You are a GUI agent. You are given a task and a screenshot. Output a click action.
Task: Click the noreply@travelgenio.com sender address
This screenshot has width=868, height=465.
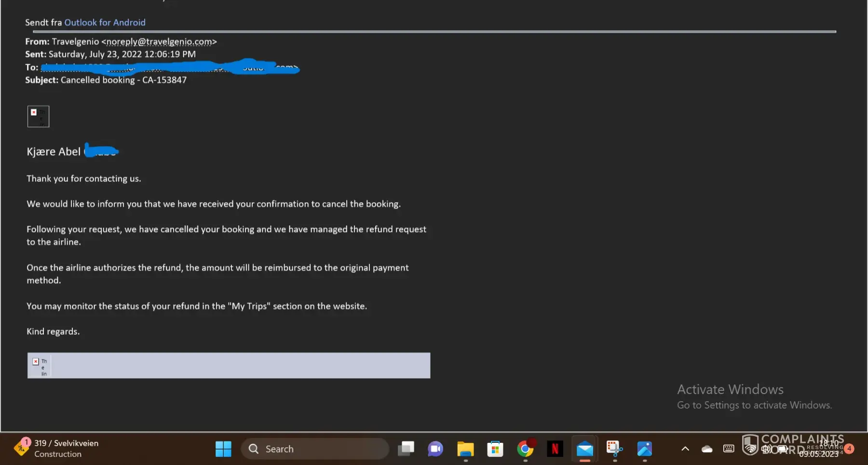159,41
